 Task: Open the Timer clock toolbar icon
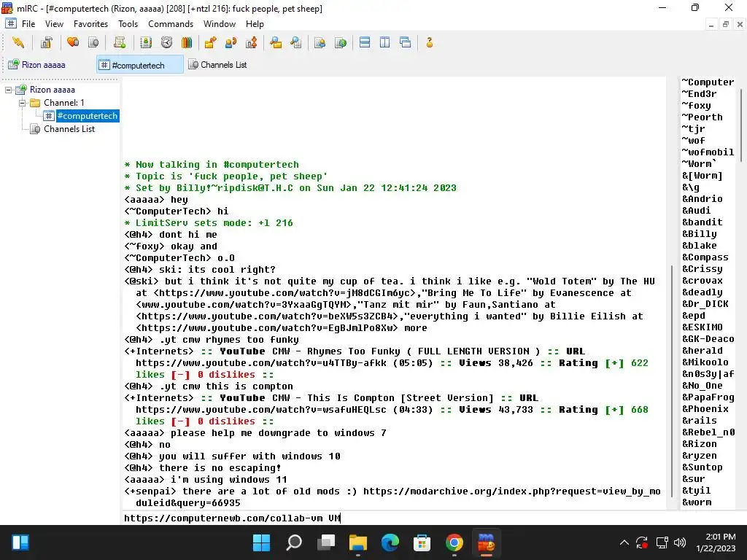[166, 43]
